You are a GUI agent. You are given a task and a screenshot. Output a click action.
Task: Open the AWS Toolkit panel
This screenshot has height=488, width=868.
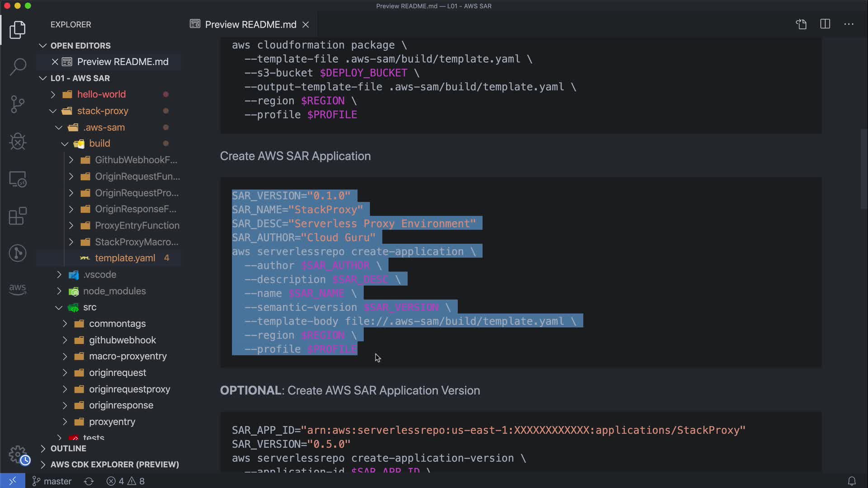click(18, 289)
